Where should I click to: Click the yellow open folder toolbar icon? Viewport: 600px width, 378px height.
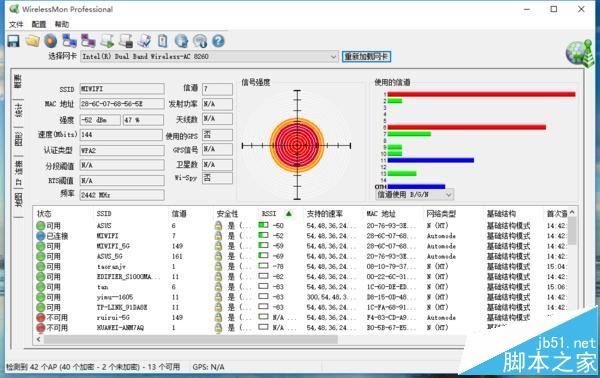[33, 41]
